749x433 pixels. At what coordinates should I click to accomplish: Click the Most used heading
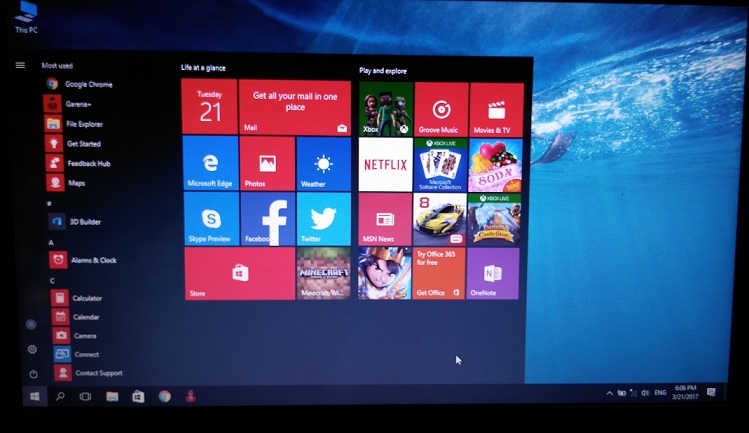pyautogui.click(x=57, y=65)
